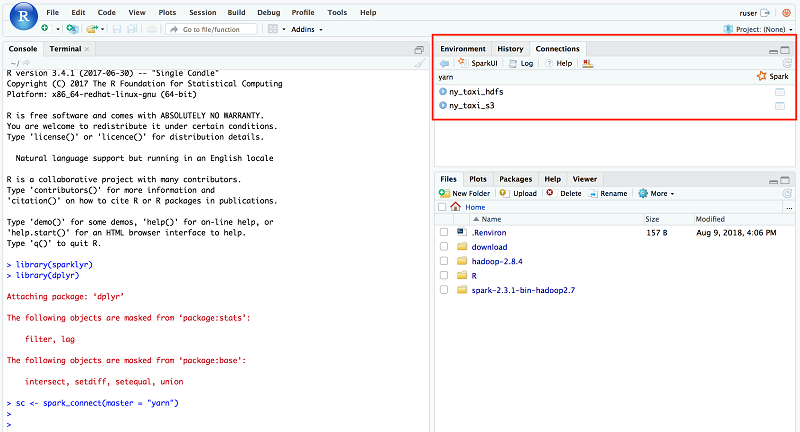Open the Build menu

(x=236, y=12)
